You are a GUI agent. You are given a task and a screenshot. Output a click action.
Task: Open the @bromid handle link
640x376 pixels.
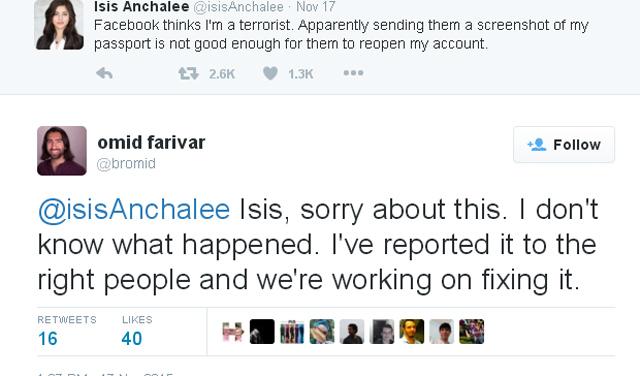126,163
